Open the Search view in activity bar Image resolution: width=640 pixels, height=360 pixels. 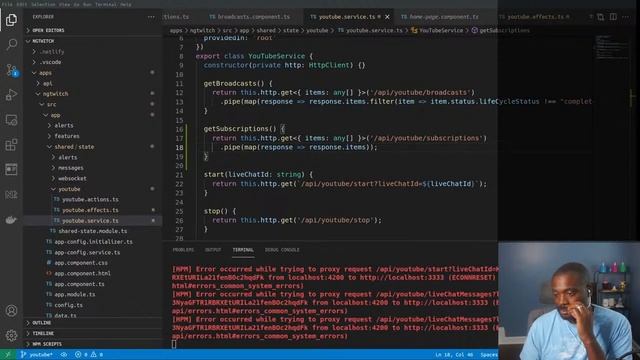11,44
